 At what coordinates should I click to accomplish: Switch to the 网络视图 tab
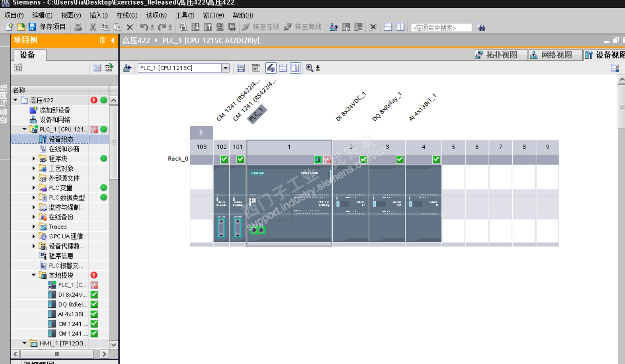[x=556, y=55]
